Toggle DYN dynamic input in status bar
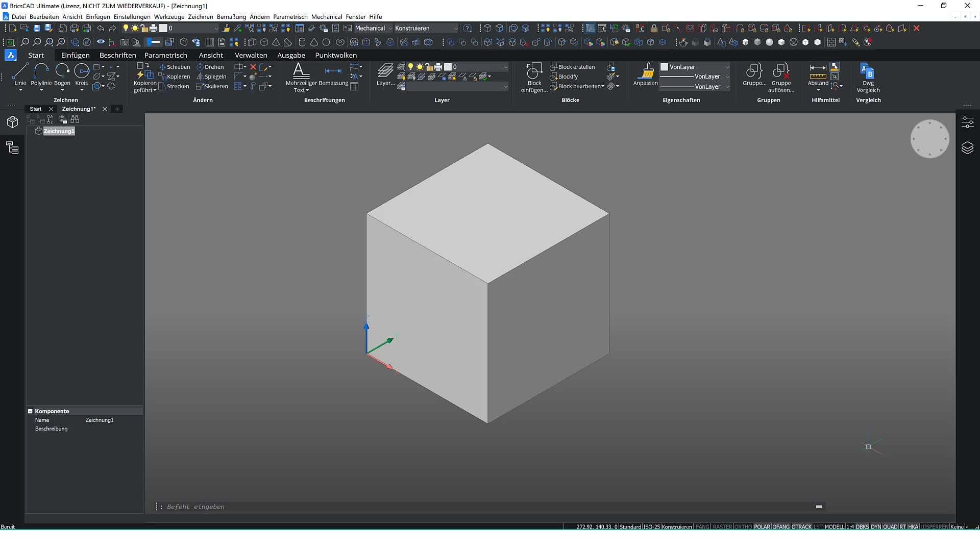This screenshot has height=551, width=980. click(x=876, y=527)
